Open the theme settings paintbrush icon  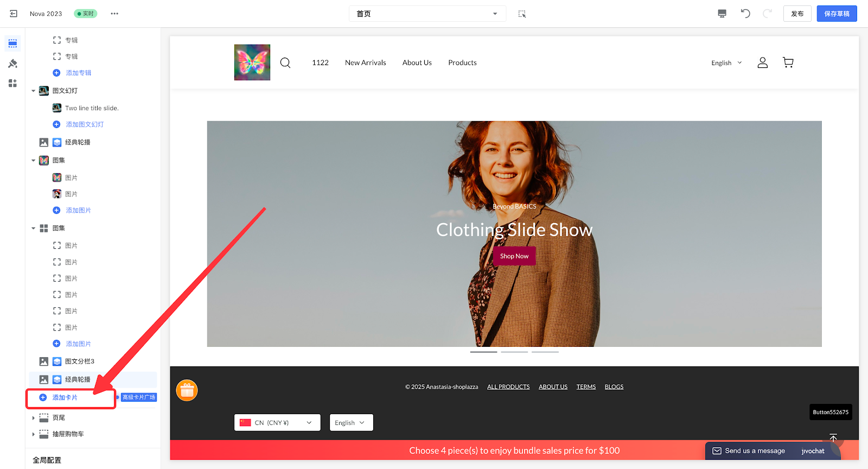click(12, 64)
